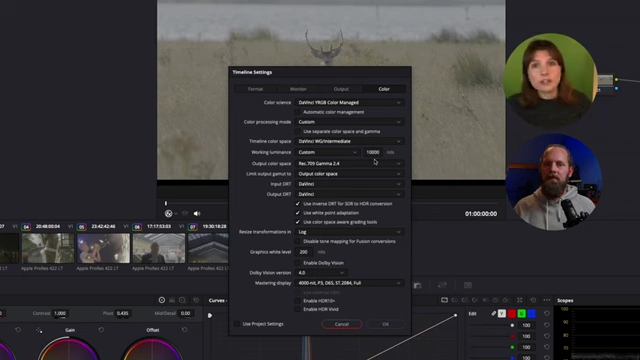
Task: Open the Output color space dropdown
Action: click(x=349, y=163)
